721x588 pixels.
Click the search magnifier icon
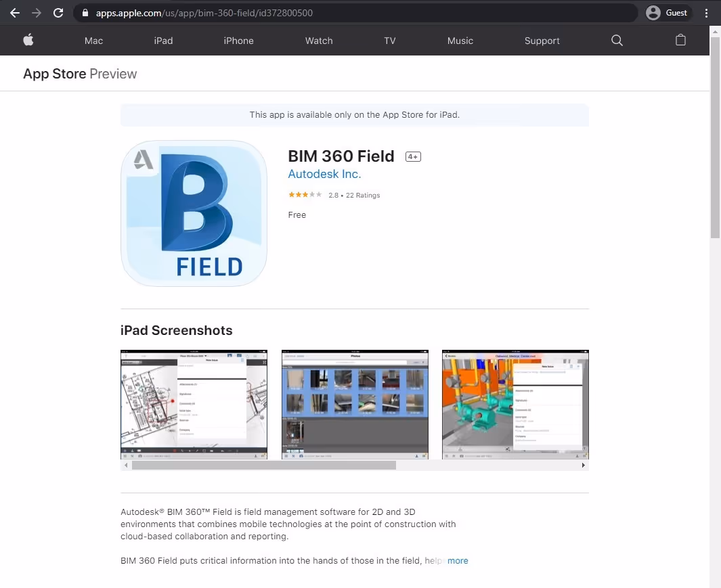point(617,41)
